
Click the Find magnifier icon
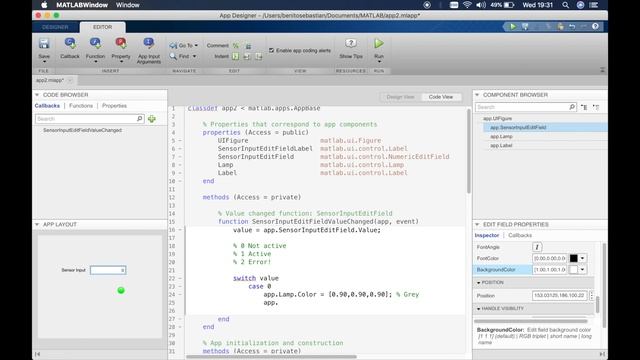[173, 56]
